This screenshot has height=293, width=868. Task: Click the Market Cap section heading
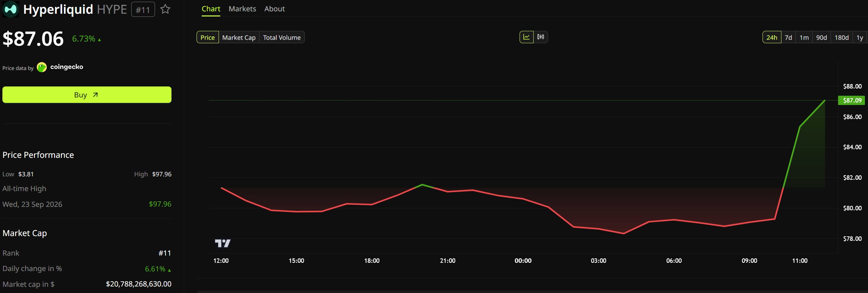click(x=25, y=233)
